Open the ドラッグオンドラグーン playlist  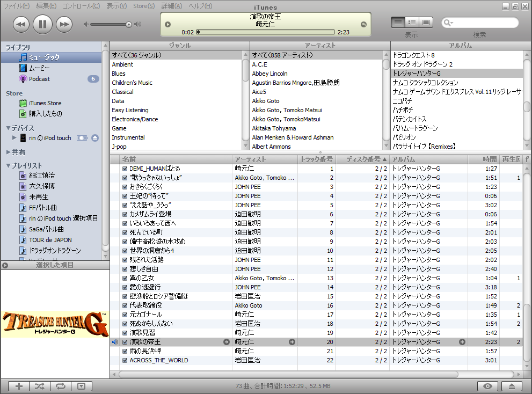(x=51, y=251)
